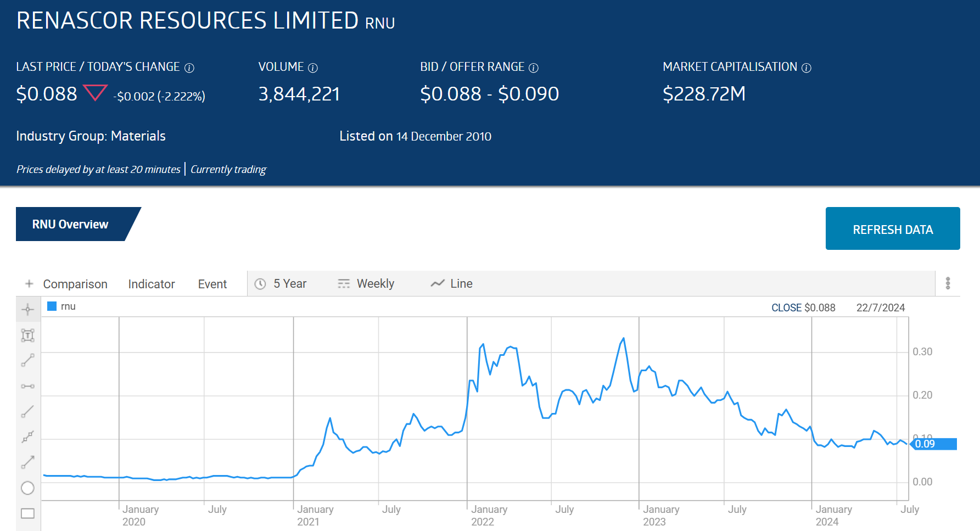
Task: Click the January 2020 axis label
Action: [x=141, y=516]
